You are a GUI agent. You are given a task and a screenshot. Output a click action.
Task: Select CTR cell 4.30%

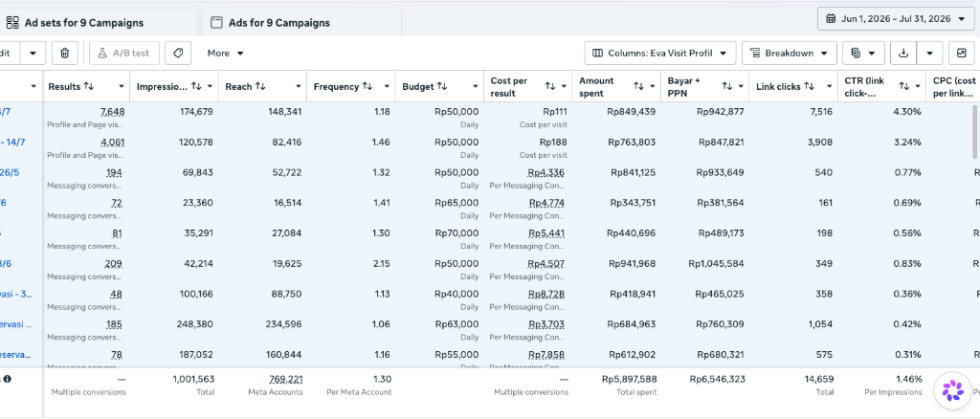point(908,112)
